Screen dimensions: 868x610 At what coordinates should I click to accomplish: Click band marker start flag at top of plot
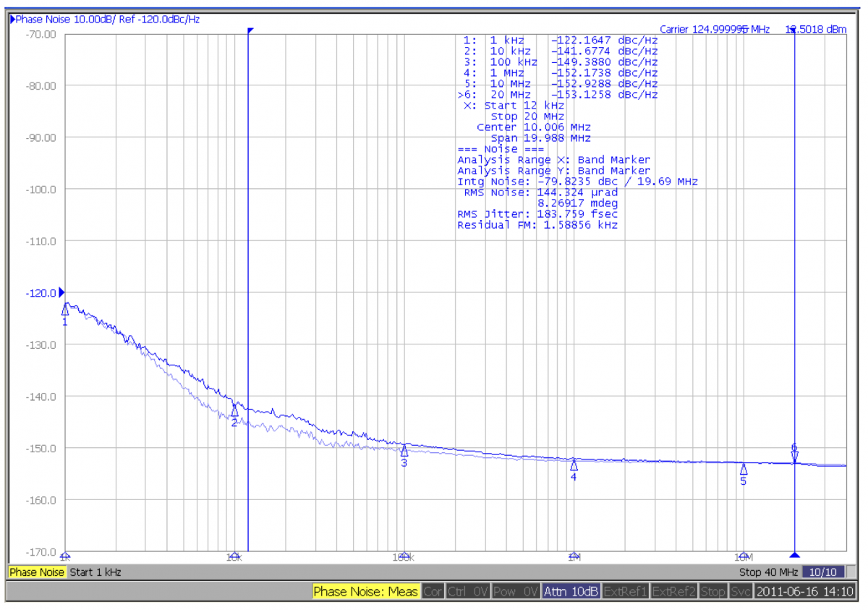(x=250, y=31)
